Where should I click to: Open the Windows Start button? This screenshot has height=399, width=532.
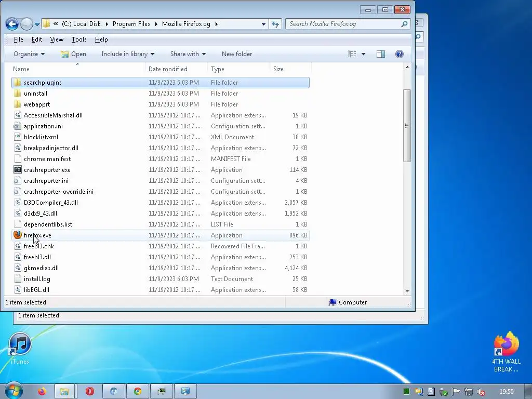[x=14, y=391]
